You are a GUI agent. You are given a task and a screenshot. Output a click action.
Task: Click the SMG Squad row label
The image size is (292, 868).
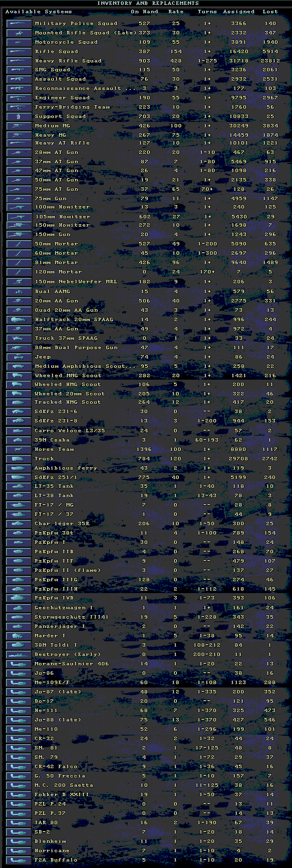(53, 70)
